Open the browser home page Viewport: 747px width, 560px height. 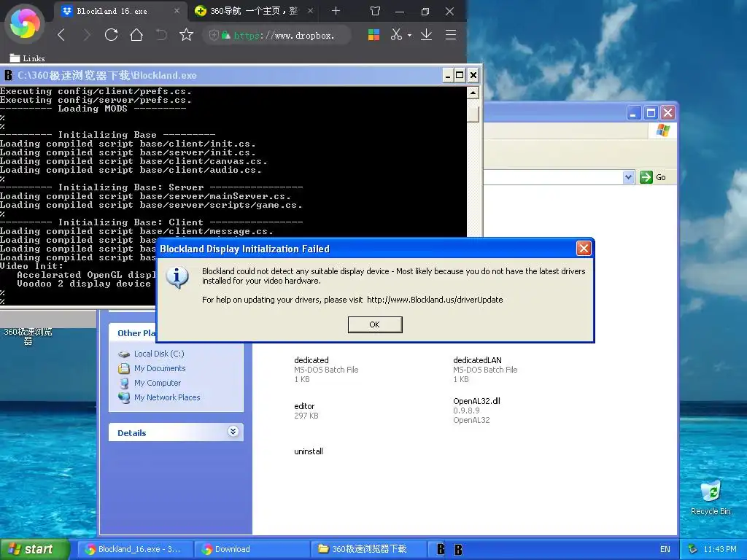point(136,35)
